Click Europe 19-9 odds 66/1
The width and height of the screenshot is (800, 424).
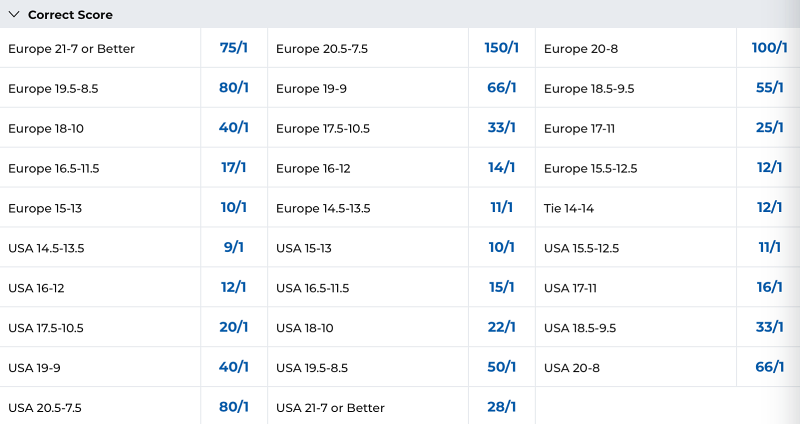point(502,88)
